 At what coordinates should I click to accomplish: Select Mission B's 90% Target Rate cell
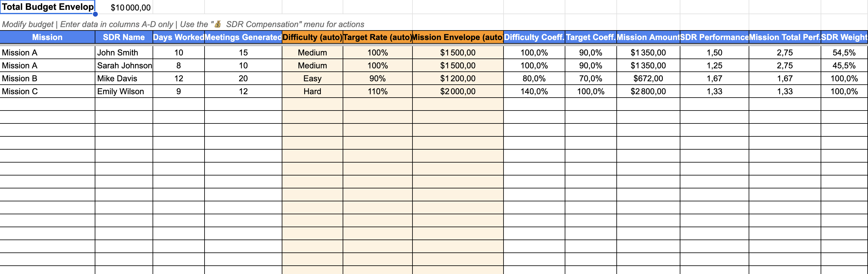pyautogui.click(x=377, y=78)
